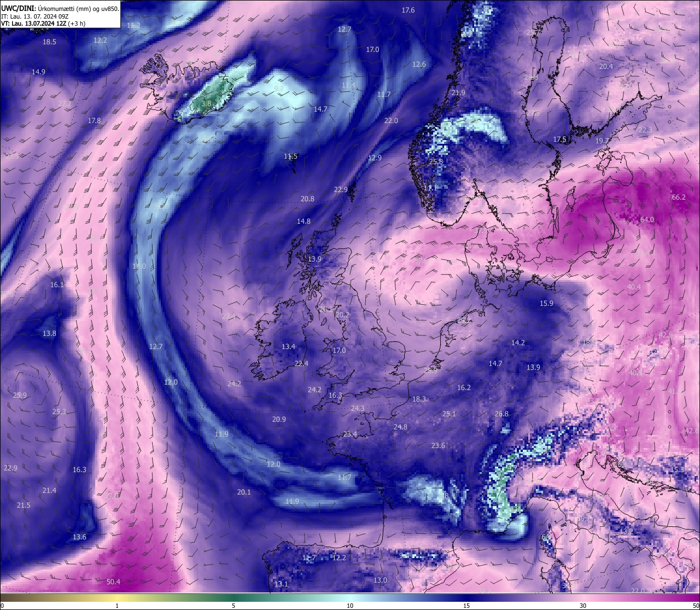The width and height of the screenshot is (700, 610).
Task: Click the 13.8 value label
Action: (49, 333)
